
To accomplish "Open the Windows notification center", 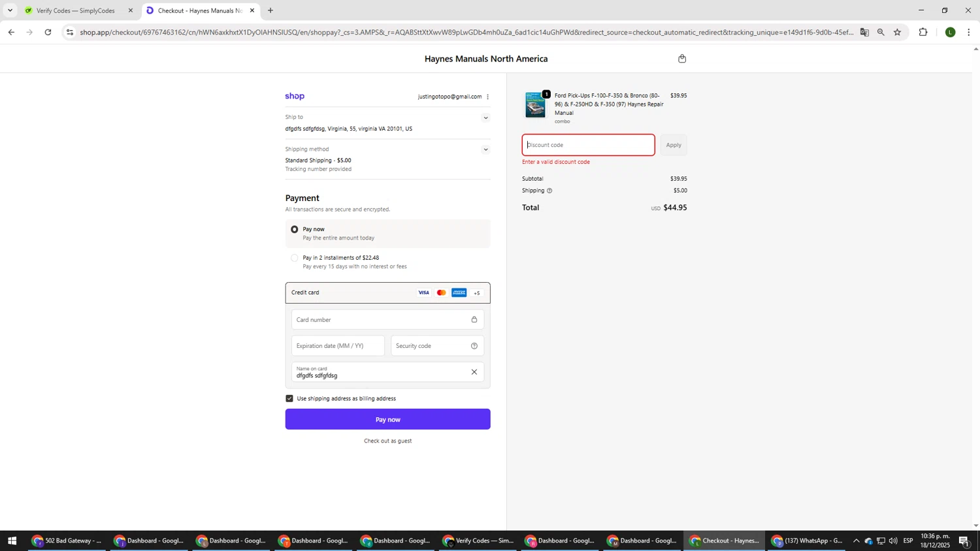I will coord(964,541).
